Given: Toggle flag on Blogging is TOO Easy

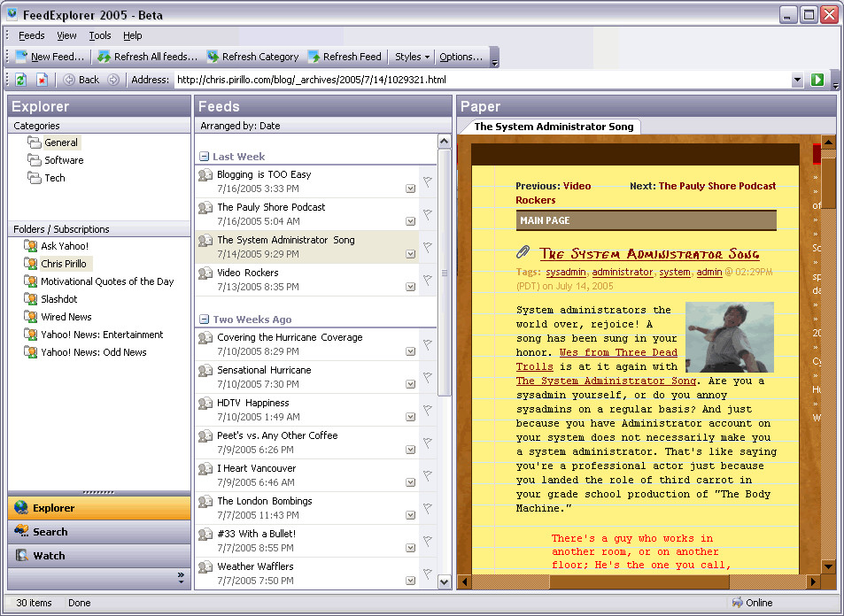Looking at the screenshot, I should 428,181.
